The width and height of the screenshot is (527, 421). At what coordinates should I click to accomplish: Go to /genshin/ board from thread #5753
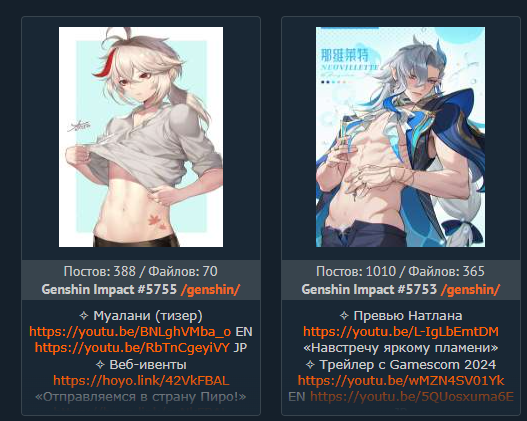click(x=471, y=290)
